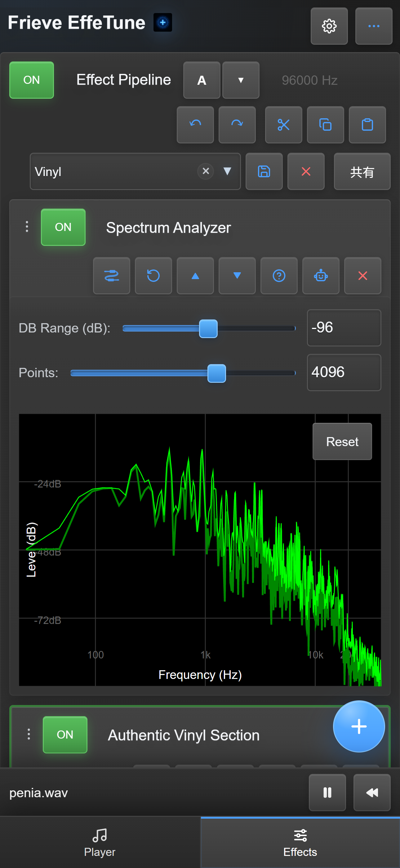Adjust the DB Range slider

(209, 328)
